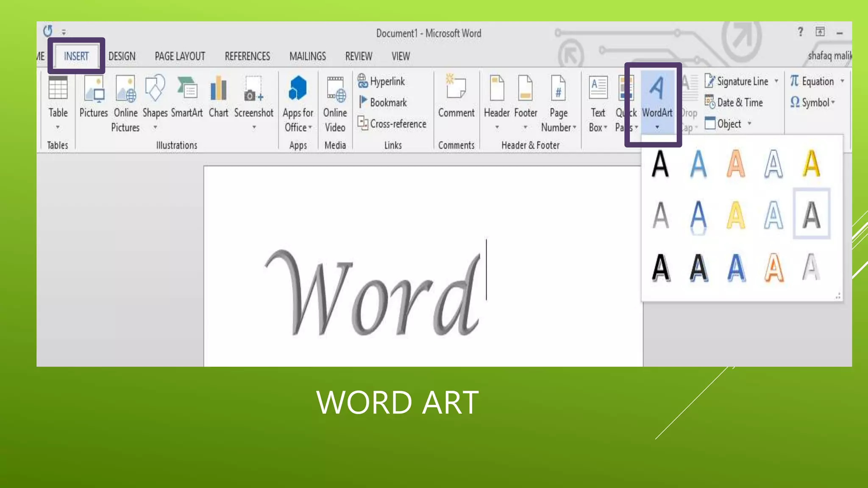
Task: Insert a Chart from the ribbon
Action: click(x=218, y=97)
